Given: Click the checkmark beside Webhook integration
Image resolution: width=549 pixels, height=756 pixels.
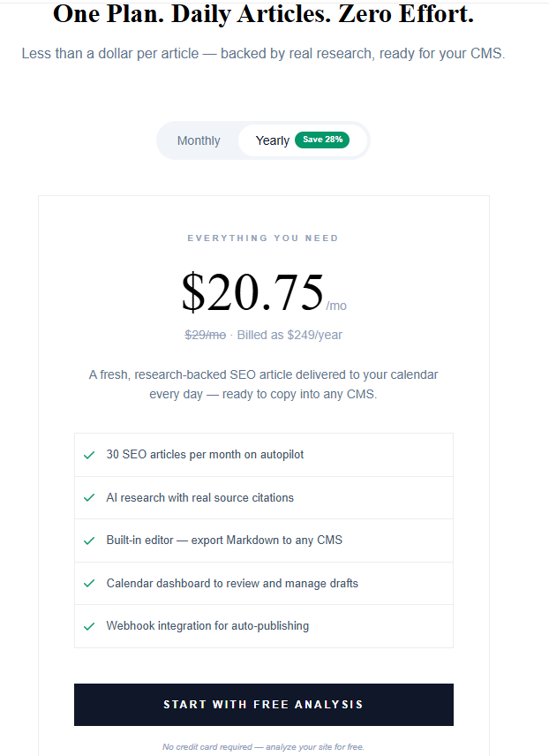Looking at the screenshot, I should pos(89,626).
